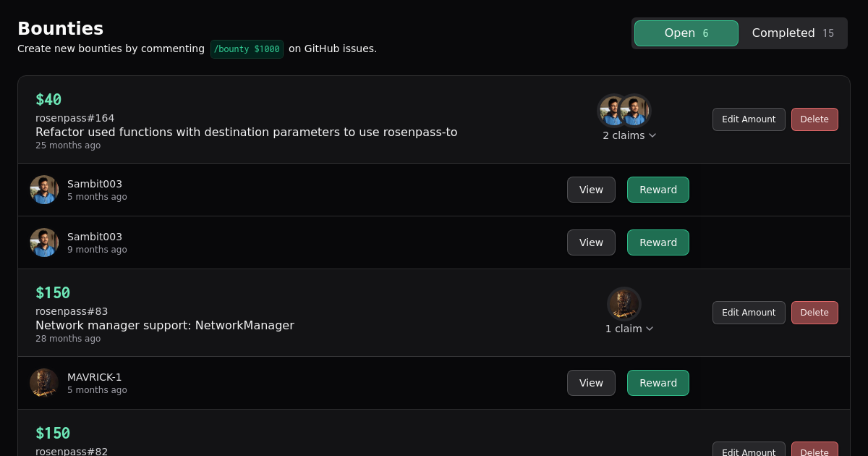The image size is (868, 456).
Task: Switch to the Open bounties tab
Action: click(686, 33)
